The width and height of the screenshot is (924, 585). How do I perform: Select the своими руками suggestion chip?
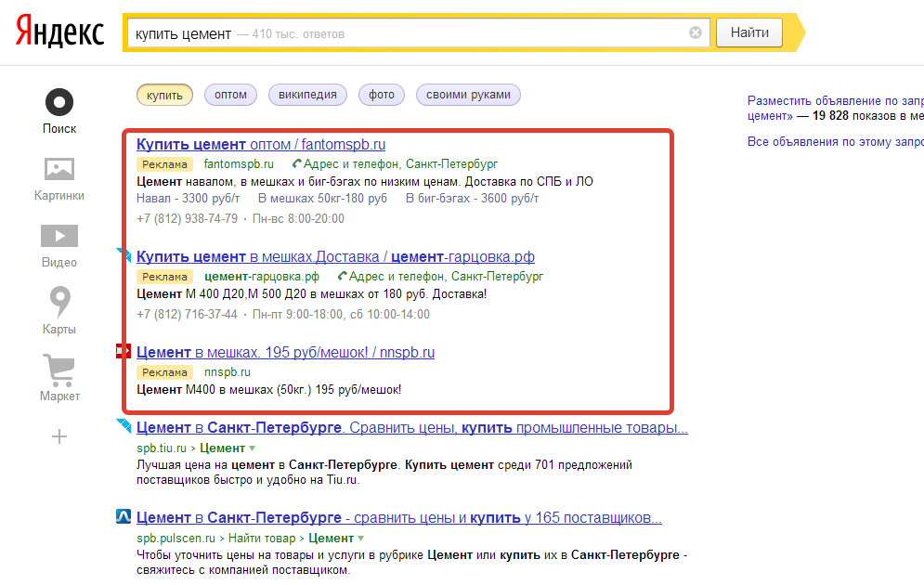[468, 95]
